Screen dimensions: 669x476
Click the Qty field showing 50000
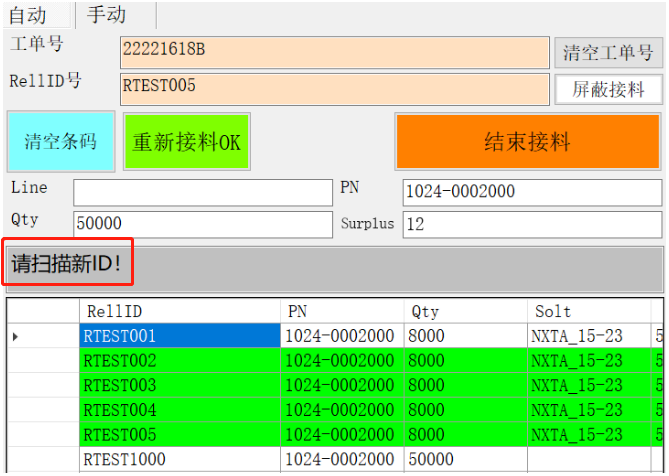[202, 224]
